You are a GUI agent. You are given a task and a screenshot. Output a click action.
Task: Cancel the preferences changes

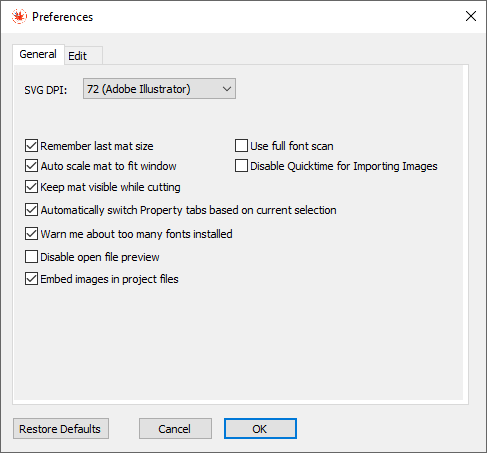175,429
